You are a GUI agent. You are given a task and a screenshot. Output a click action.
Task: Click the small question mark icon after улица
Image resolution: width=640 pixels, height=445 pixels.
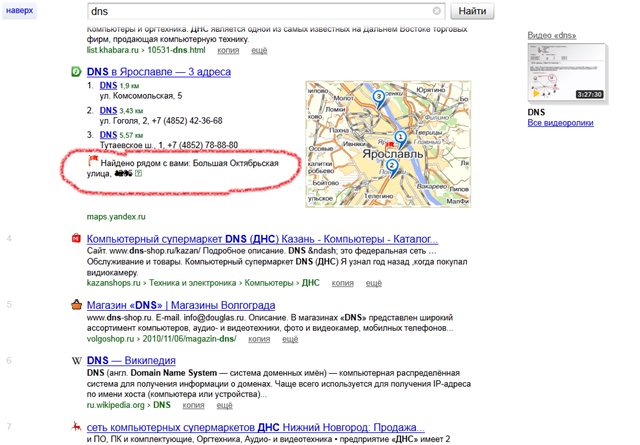[138, 174]
